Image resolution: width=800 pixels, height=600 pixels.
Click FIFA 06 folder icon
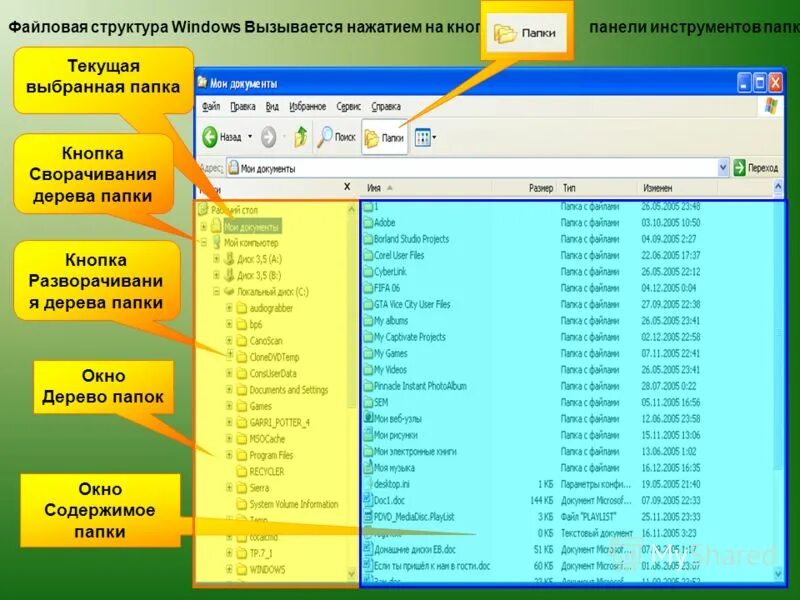(368, 288)
